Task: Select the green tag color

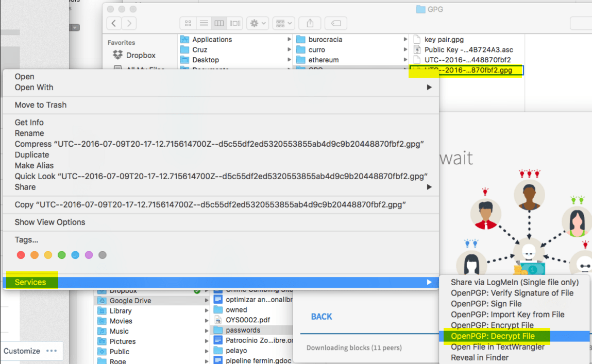Action: 61,254
